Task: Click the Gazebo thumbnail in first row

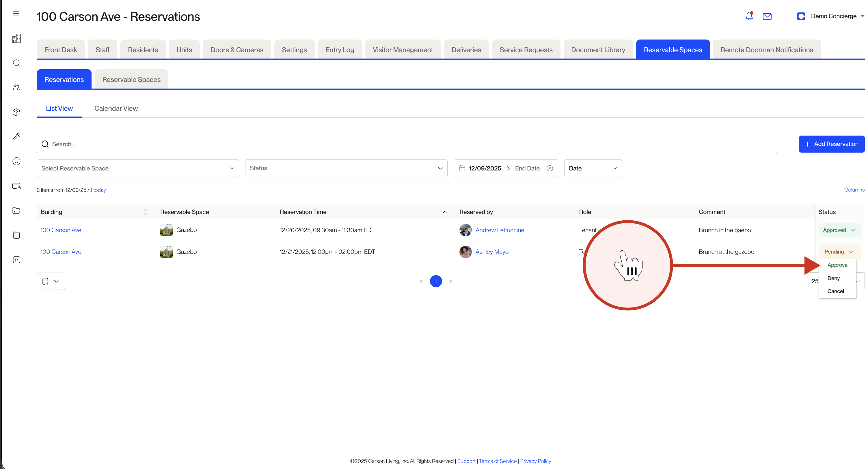Action: pyautogui.click(x=166, y=230)
